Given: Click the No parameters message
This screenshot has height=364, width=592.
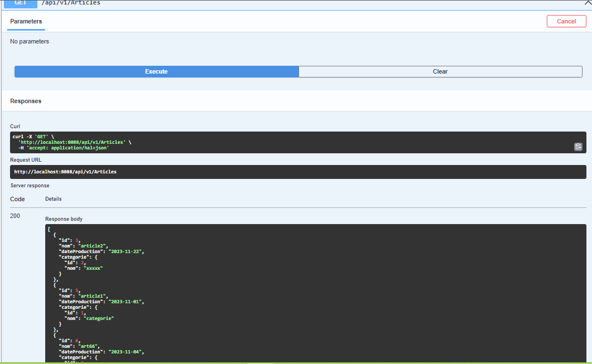Looking at the screenshot, I should click(x=29, y=41).
